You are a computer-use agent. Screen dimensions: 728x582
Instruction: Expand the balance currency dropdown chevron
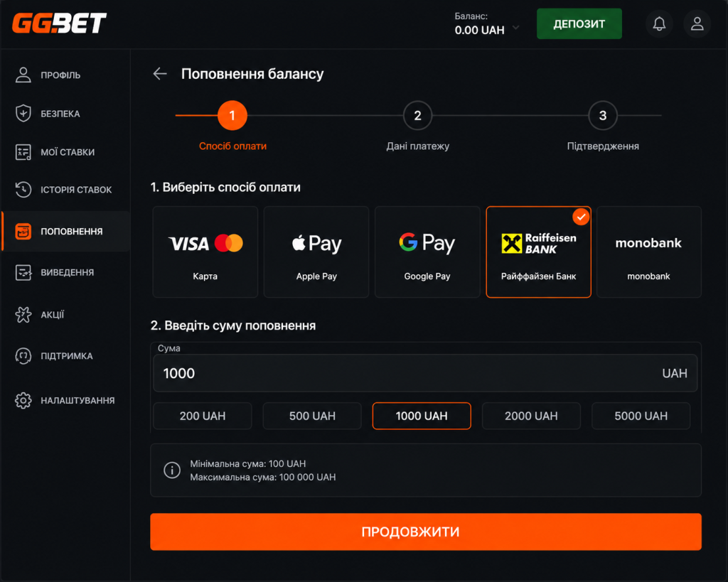click(x=515, y=28)
